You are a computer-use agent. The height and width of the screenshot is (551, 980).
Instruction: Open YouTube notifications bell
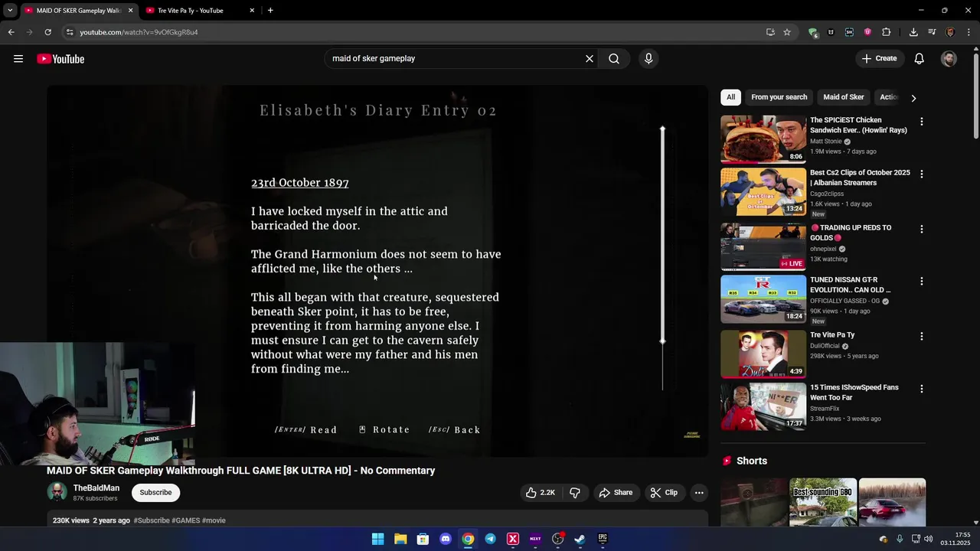click(920, 59)
